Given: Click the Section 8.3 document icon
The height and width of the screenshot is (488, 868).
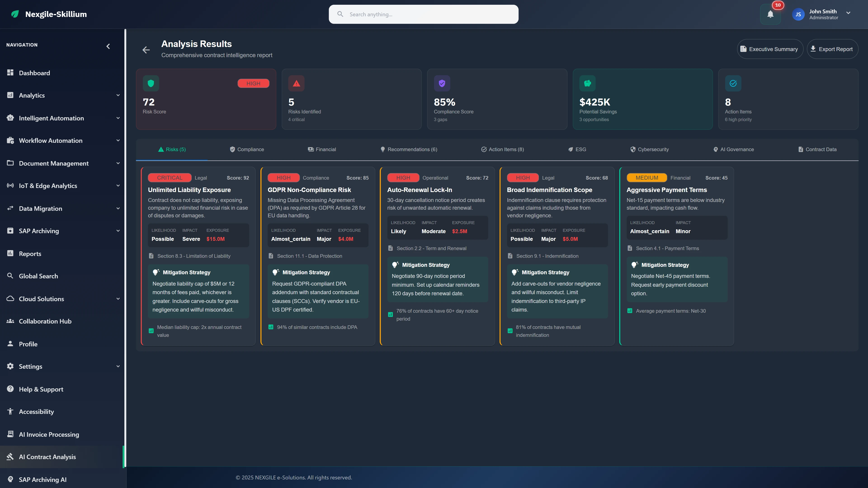Looking at the screenshot, I should pos(151,256).
